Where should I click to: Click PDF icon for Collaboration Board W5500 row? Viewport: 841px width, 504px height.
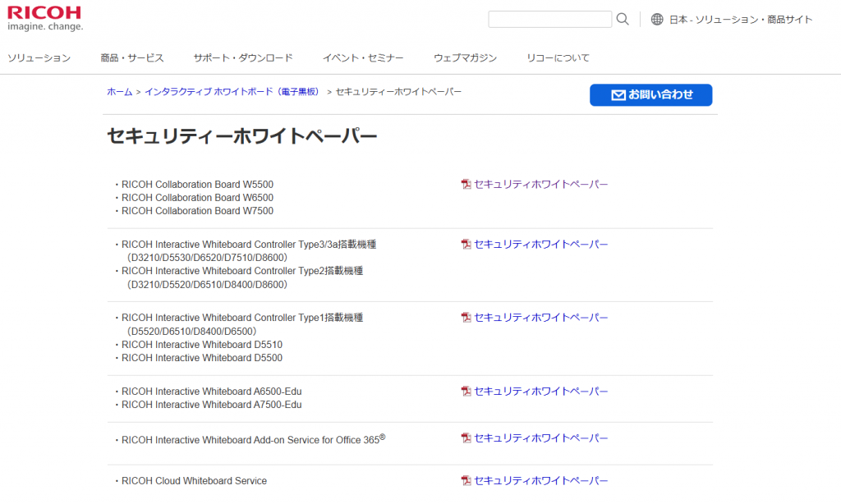pyautogui.click(x=466, y=185)
